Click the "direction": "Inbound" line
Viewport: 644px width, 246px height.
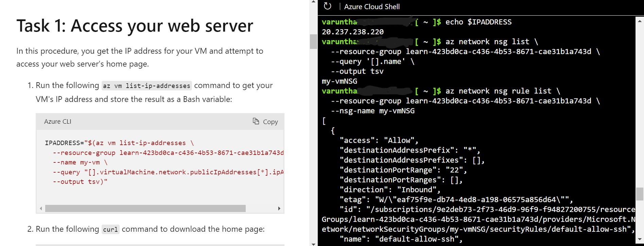(390, 190)
